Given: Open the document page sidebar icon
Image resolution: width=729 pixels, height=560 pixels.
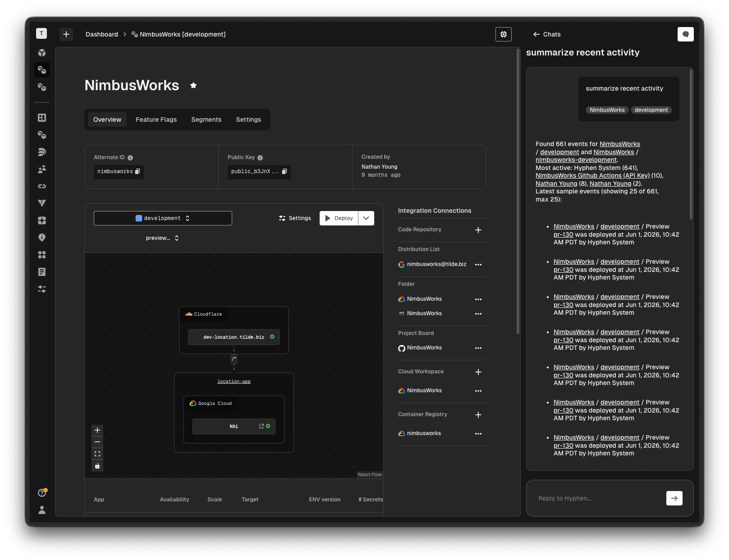Looking at the screenshot, I should [42, 272].
